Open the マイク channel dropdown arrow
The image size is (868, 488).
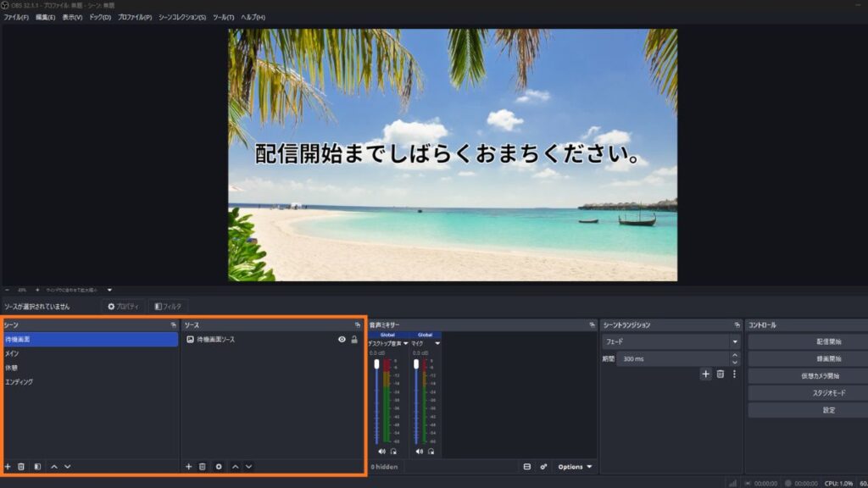[x=437, y=343]
